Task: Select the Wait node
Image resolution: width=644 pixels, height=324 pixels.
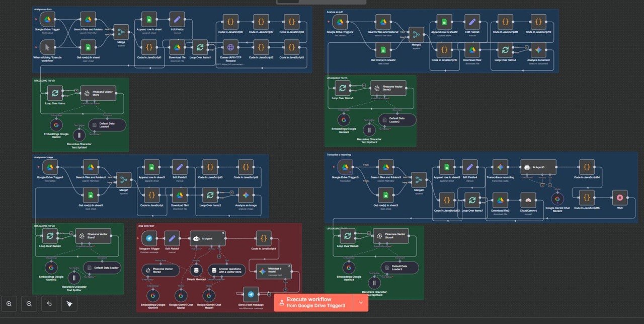Action: tap(620, 197)
